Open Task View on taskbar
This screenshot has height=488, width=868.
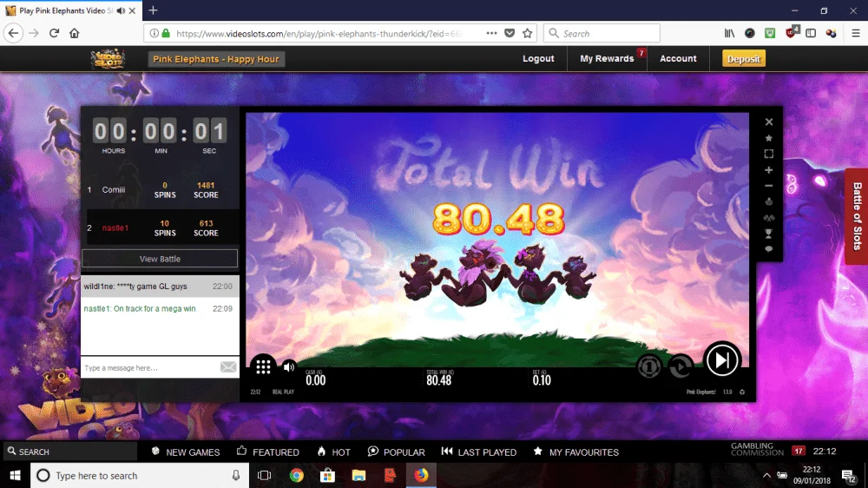click(265, 475)
